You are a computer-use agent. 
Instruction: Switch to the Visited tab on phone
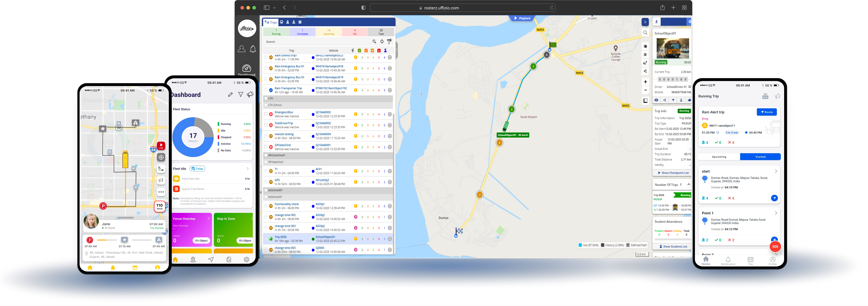pyautogui.click(x=760, y=157)
